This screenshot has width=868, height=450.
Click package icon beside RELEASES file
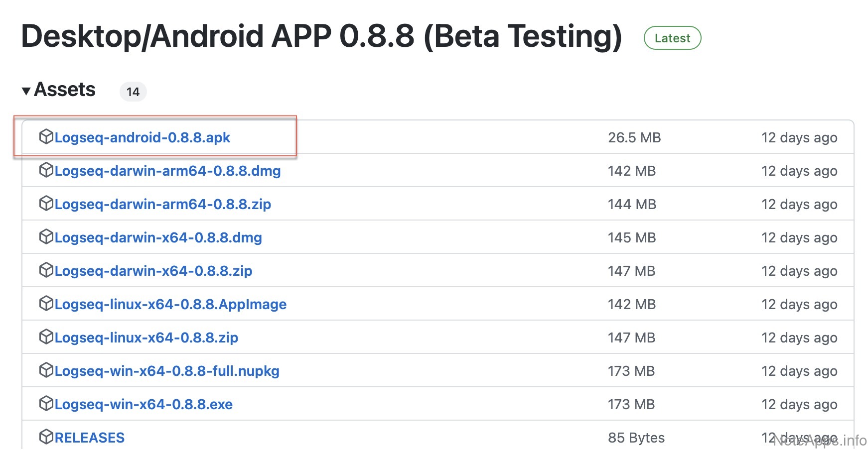tap(46, 437)
